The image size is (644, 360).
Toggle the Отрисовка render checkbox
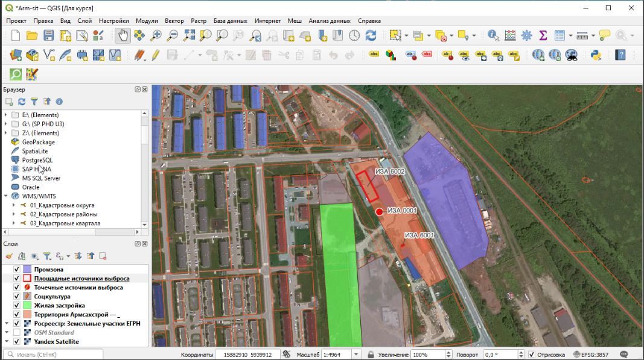531,355
